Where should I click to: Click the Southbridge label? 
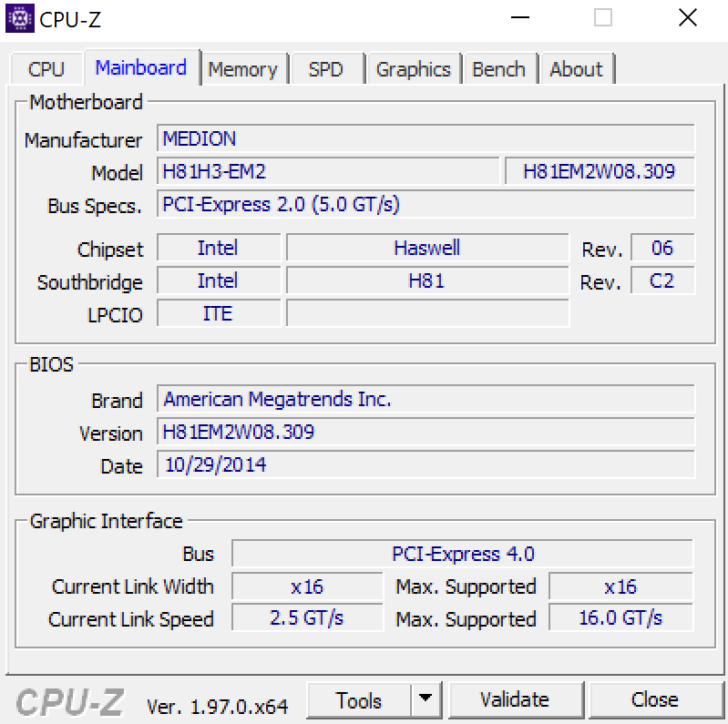pyautogui.click(x=90, y=282)
